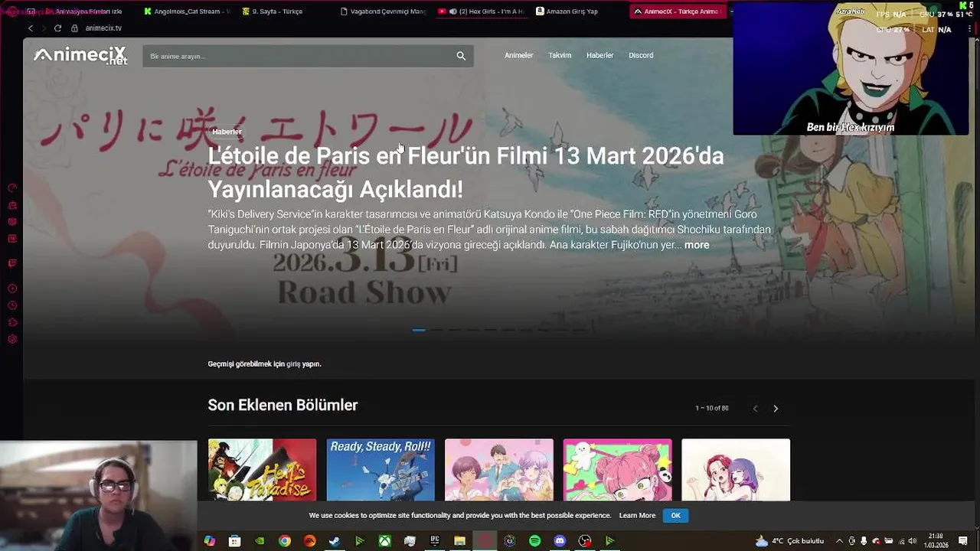Click the Learn More cookie link

click(637, 516)
